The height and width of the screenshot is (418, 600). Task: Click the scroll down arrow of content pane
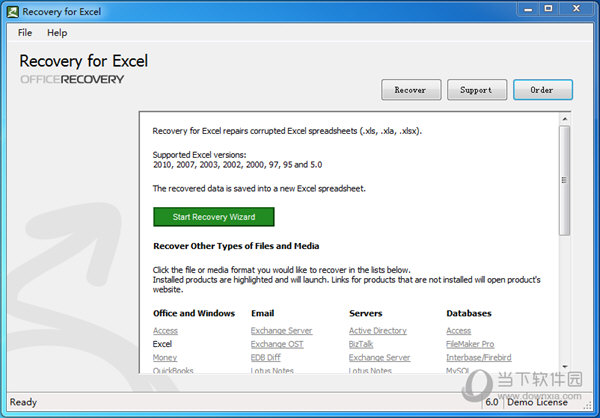[565, 367]
